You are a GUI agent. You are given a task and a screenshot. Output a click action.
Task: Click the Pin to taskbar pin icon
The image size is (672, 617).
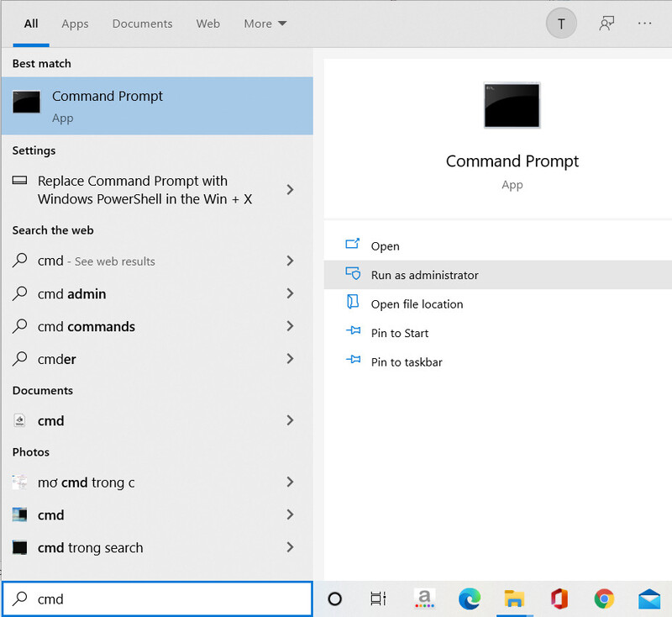coord(353,359)
